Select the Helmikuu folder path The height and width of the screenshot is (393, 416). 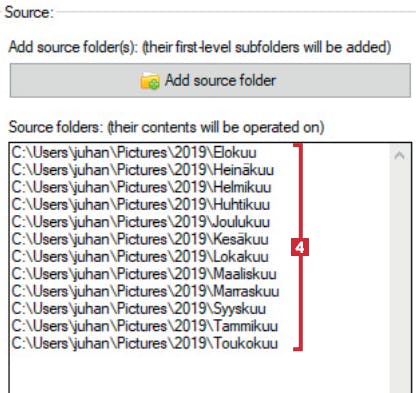pyautogui.click(x=141, y=187)
